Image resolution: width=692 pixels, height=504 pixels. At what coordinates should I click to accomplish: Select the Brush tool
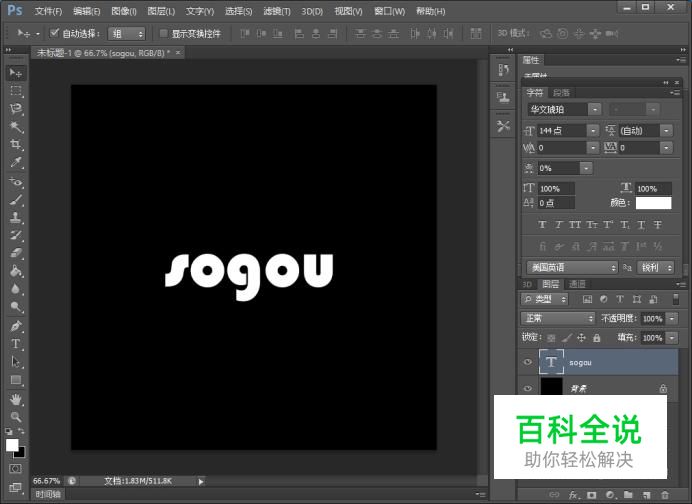click(x=16, y=199)
